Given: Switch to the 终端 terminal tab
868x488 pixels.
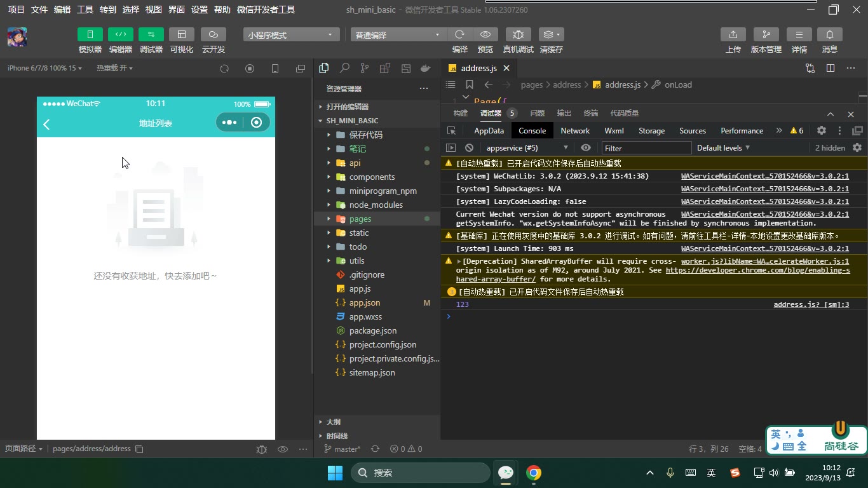Looking at the screenshot, I should click(591, 113).
